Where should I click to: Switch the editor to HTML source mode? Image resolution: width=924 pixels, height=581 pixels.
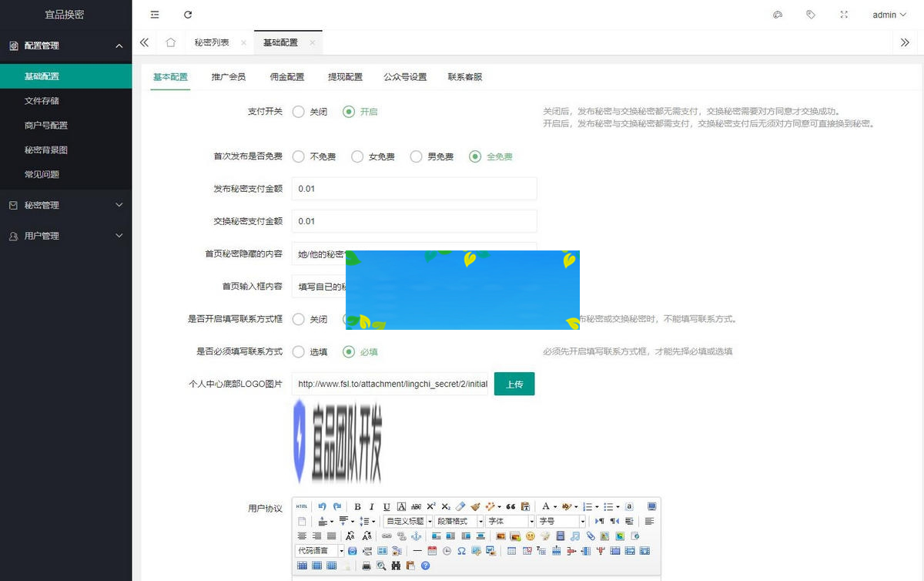tap(301, 506)
